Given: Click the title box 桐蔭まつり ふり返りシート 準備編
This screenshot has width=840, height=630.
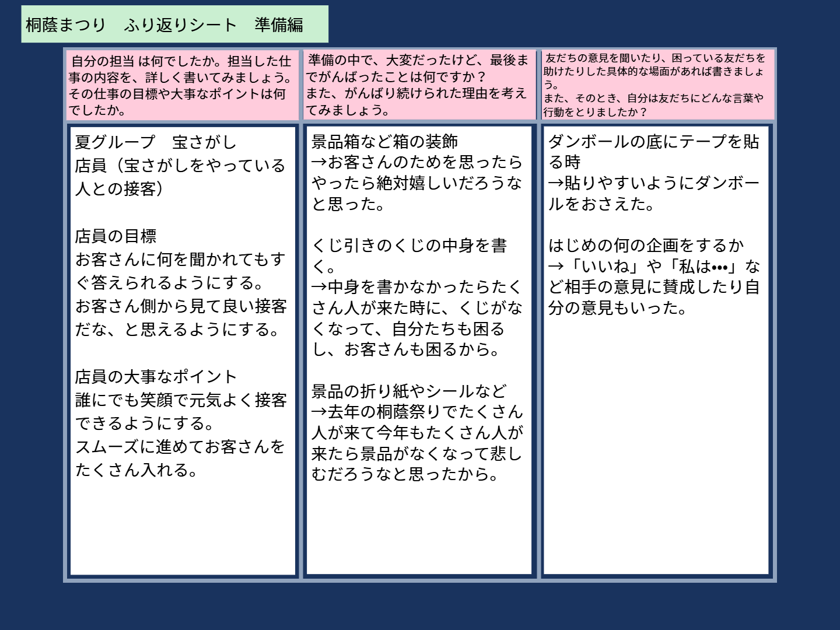Looking at the screenshot, I should coord(174,24).
